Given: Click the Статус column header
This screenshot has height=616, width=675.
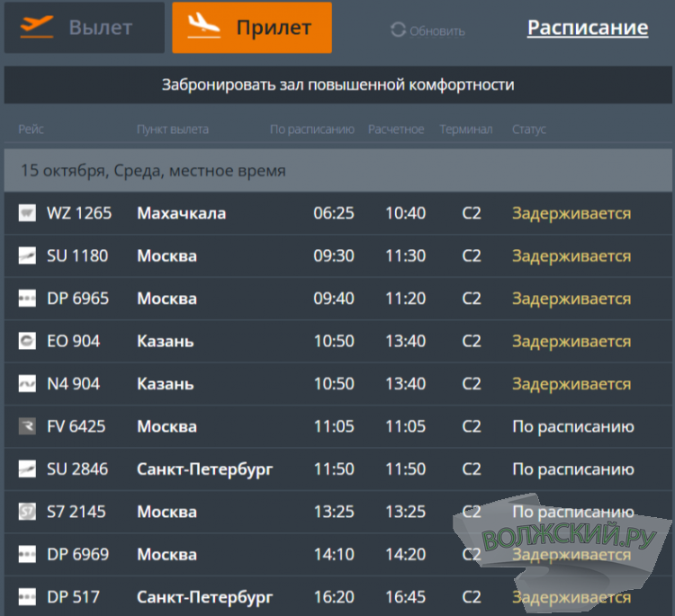Looking at the screenshot, I should click(529, 129).
